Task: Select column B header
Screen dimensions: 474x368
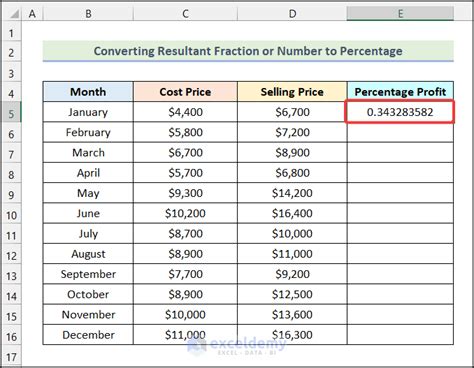Action: [x=88, y=14]
